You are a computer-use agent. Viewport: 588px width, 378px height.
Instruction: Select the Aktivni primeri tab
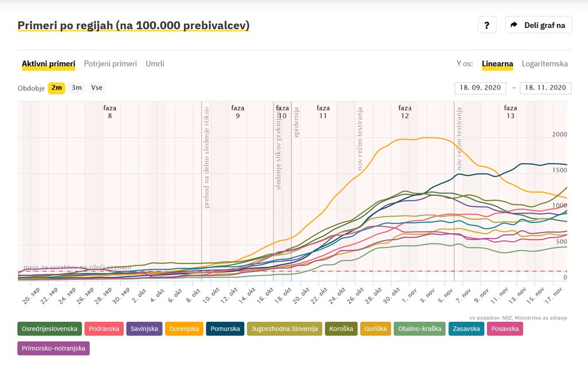(x=48, y=64)
